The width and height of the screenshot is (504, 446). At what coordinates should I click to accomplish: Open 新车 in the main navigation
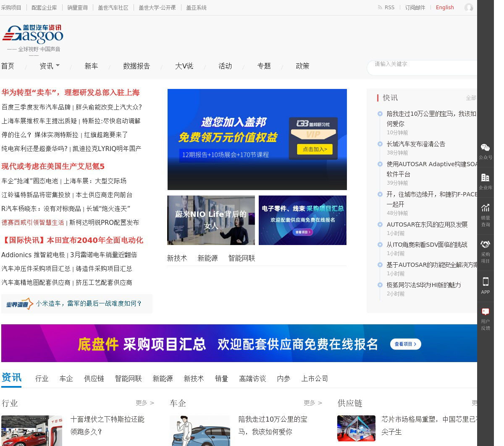91,66
